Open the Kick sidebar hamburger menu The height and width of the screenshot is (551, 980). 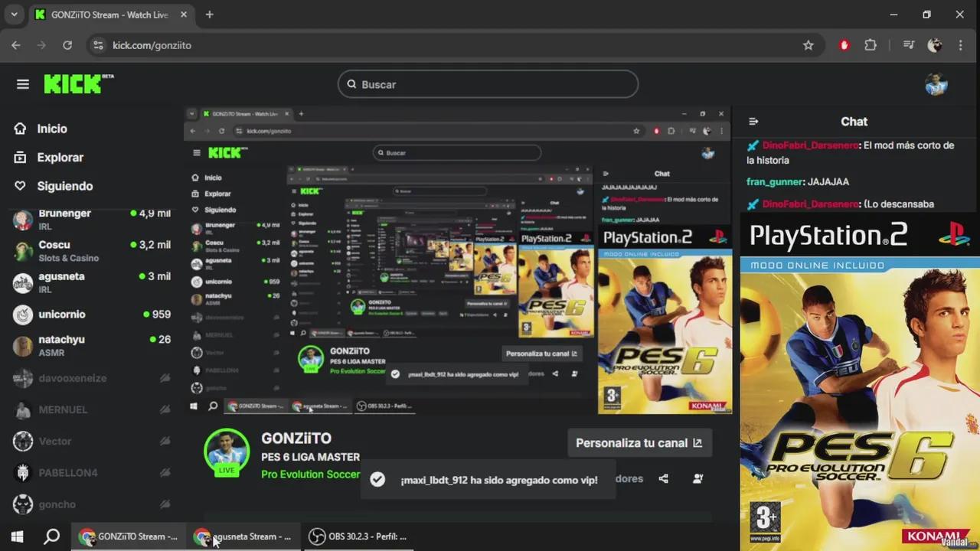pos(23,84)
